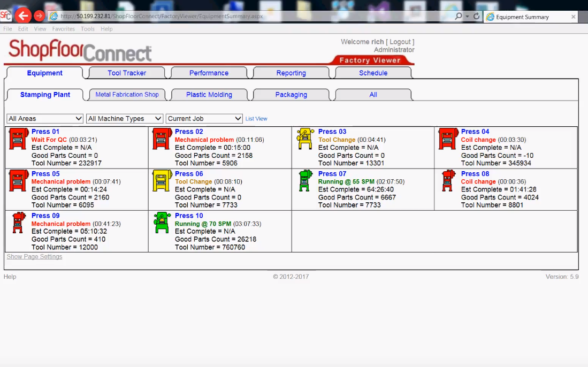Click the red Press 09 machine icon
Viewport: 588px width, 367px height.
tap(18, 223)
